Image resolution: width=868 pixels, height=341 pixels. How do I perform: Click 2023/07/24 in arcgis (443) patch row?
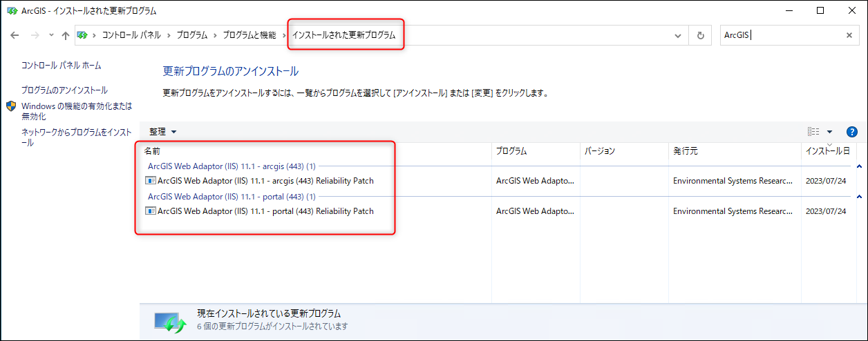(x=826, y=182)
